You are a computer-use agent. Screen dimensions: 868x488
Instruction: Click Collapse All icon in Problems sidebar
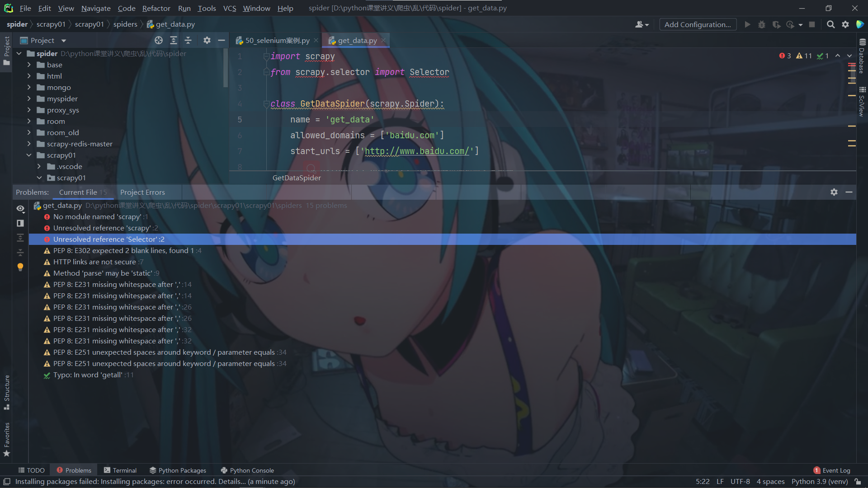[x=20, y=252]
